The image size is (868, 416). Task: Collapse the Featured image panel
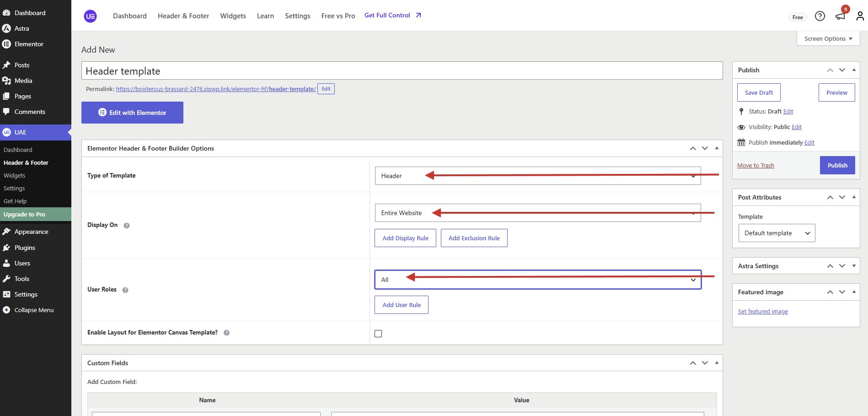pos(854,292)
